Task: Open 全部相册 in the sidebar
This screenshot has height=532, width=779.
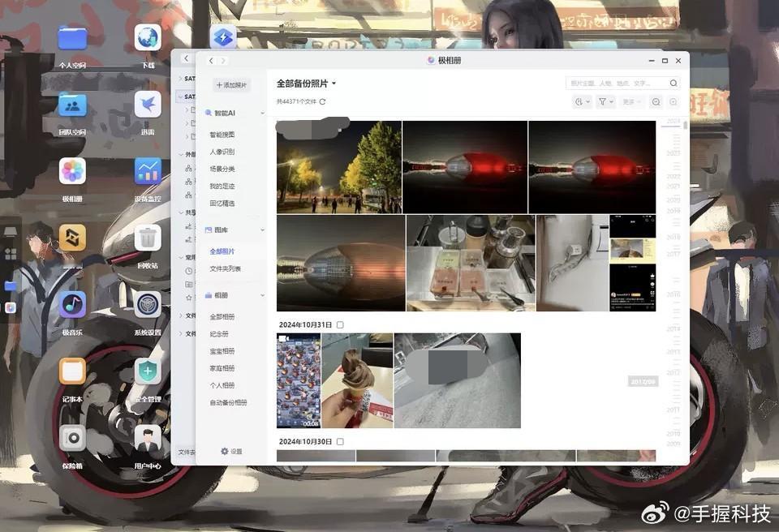Action: [222, 317]
